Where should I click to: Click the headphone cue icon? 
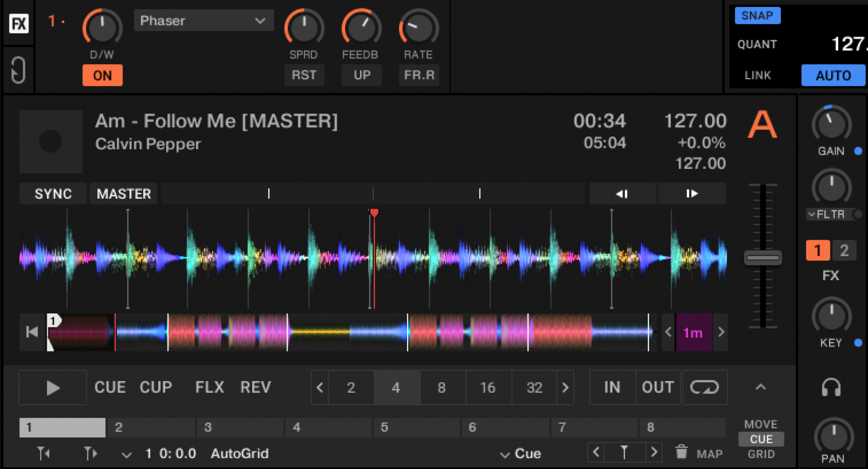point(832,388)
